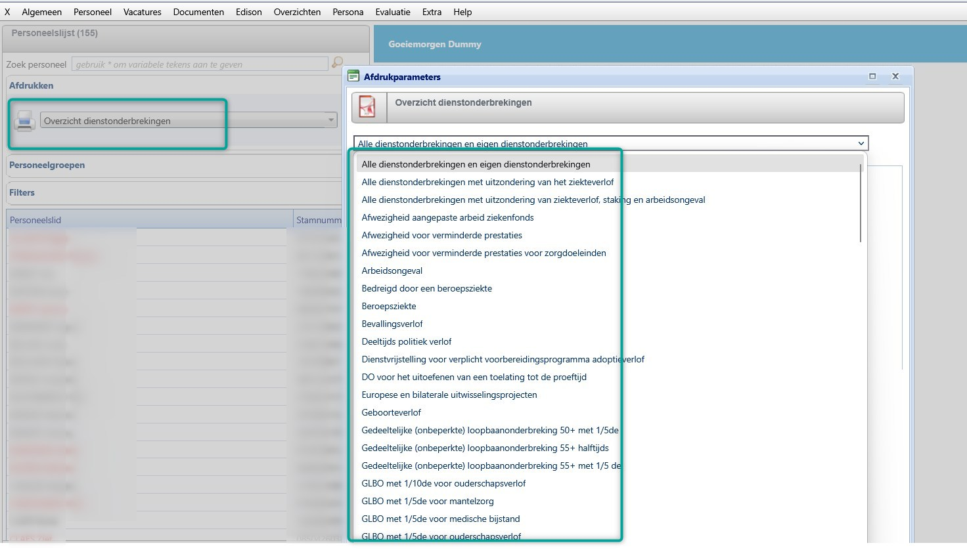The height and width of the screenshot is (560, 967).
Task: Click the PDF report icon in Afdrukparameters
Action: [x=368, y=107]
